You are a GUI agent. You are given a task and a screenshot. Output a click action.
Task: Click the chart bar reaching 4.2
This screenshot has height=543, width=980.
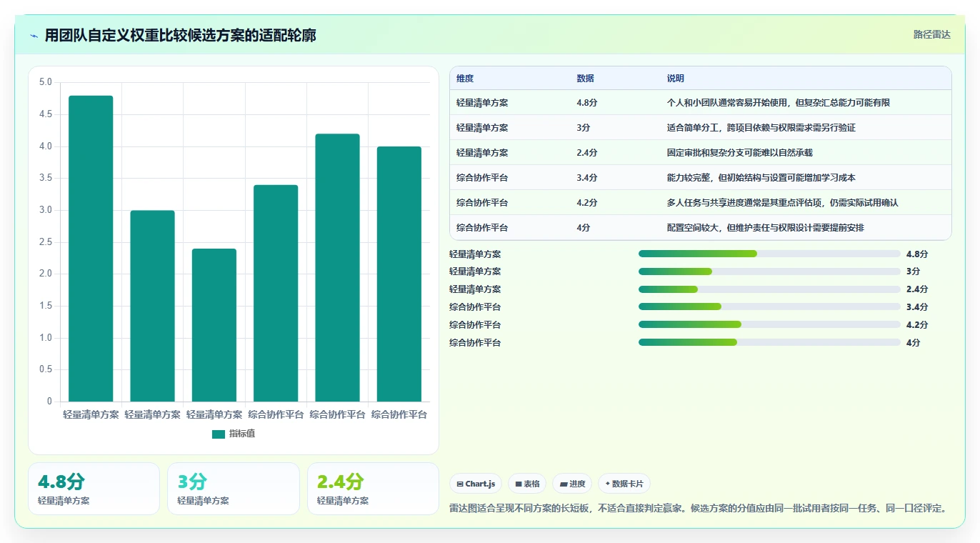(x=337, y=268)
